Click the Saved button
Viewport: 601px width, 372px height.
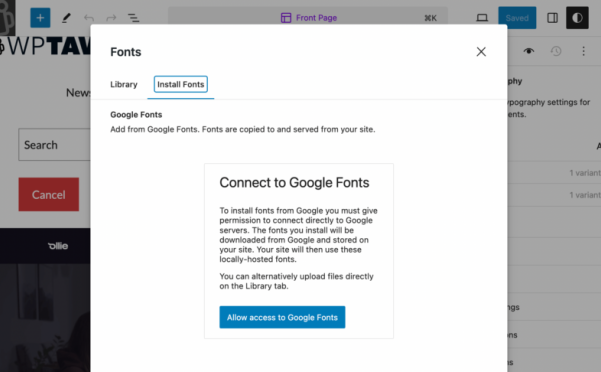(517, 18)
